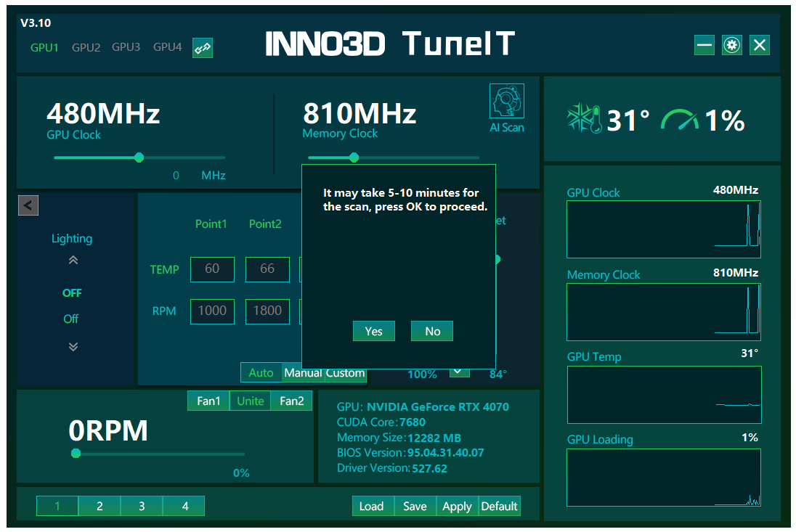Start the AI Scan brain icon
Viewport: 796px width, 532px height.
point(507,101)
